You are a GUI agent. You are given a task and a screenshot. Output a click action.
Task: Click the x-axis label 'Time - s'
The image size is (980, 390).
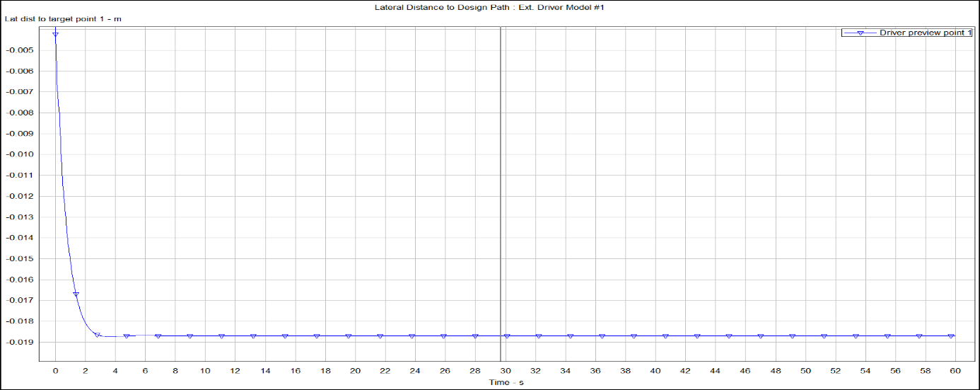pos(506,382)
